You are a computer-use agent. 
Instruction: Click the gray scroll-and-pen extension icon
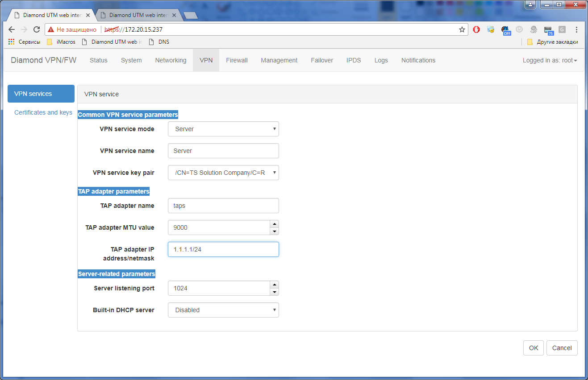(x=534, y=29)
